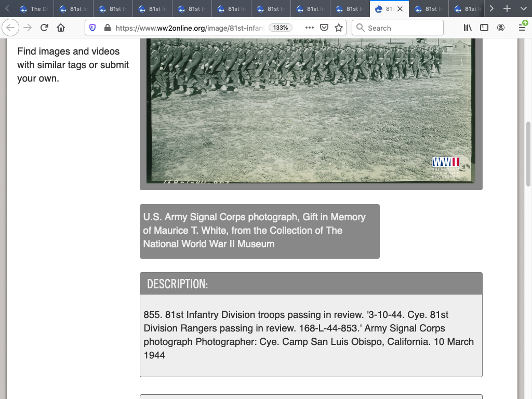Go back to the previous page
Screen dimensions: 532x399
(x=11, y=28)
